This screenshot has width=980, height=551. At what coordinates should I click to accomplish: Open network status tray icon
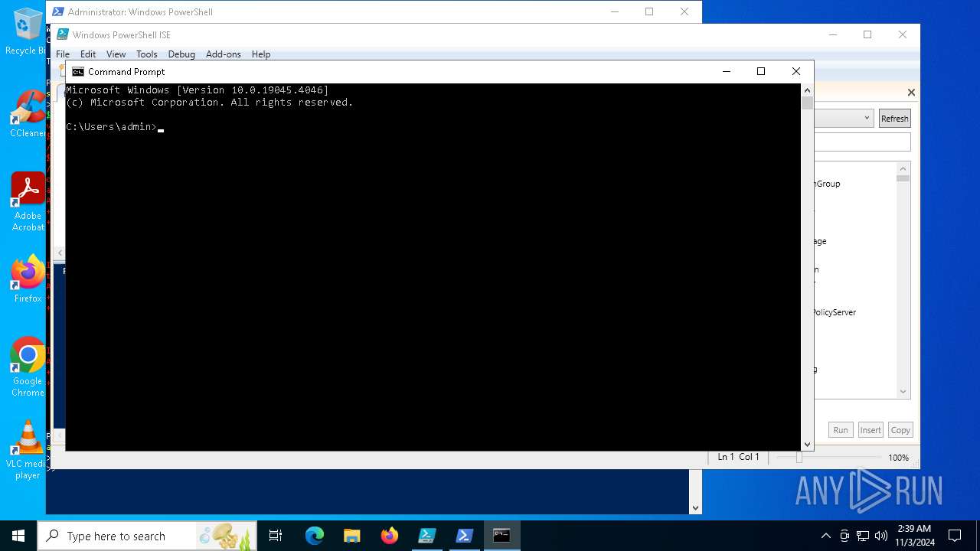pos(863,536)
